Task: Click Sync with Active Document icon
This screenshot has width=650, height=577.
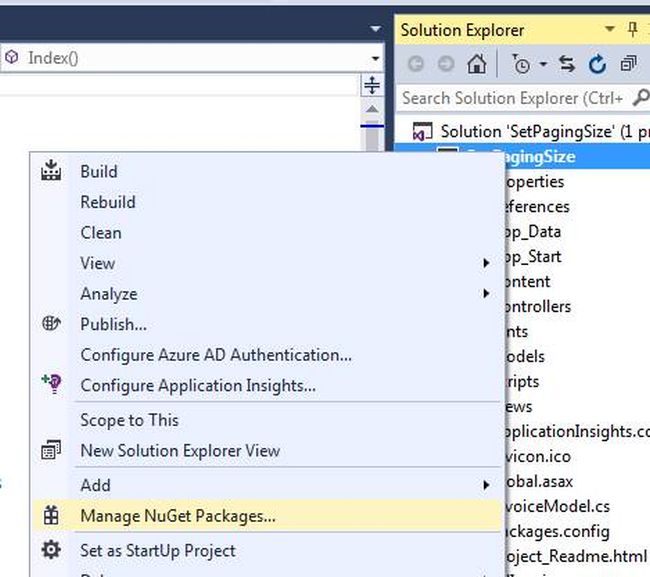Action: [x=567, y=64]
